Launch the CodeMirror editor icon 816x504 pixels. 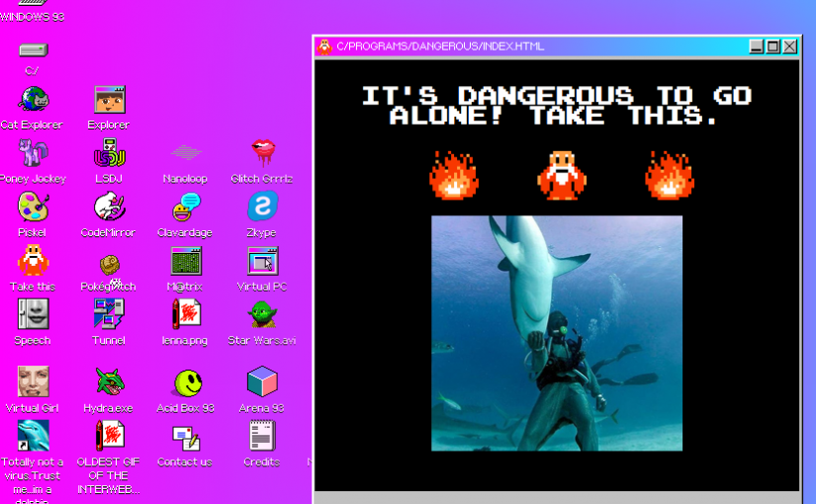109,207
